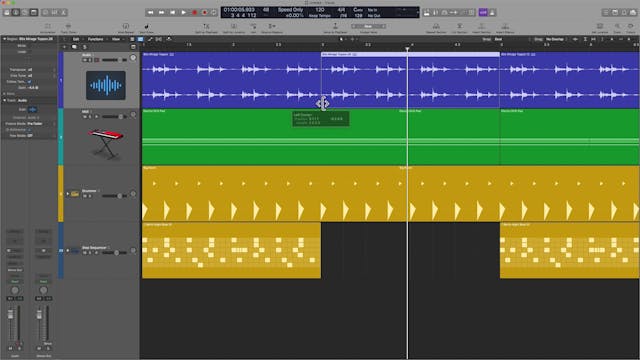The width and height of the screenshot is (640, 360).
Task: Click the Audio track volume slider
Action: [114, 60]
